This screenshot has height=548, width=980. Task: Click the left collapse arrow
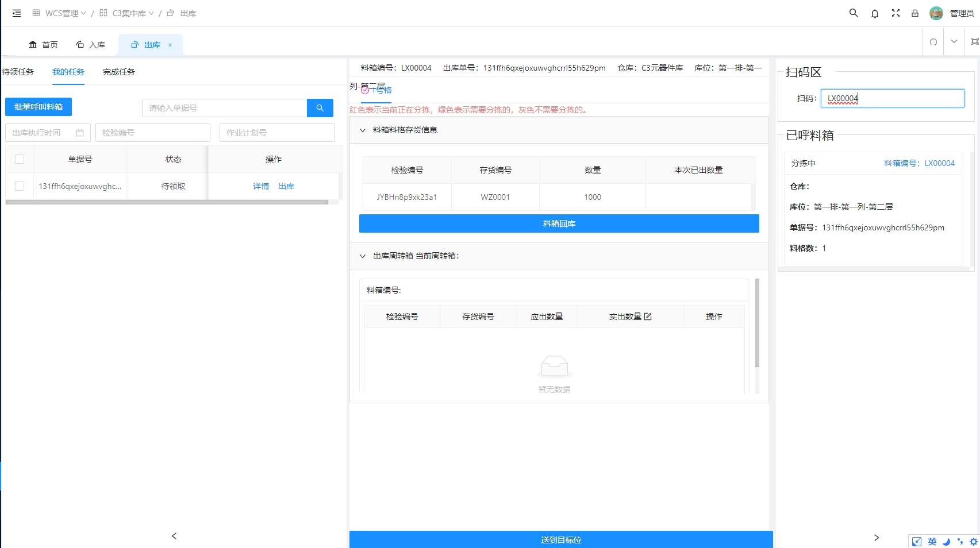coord(174,536)
